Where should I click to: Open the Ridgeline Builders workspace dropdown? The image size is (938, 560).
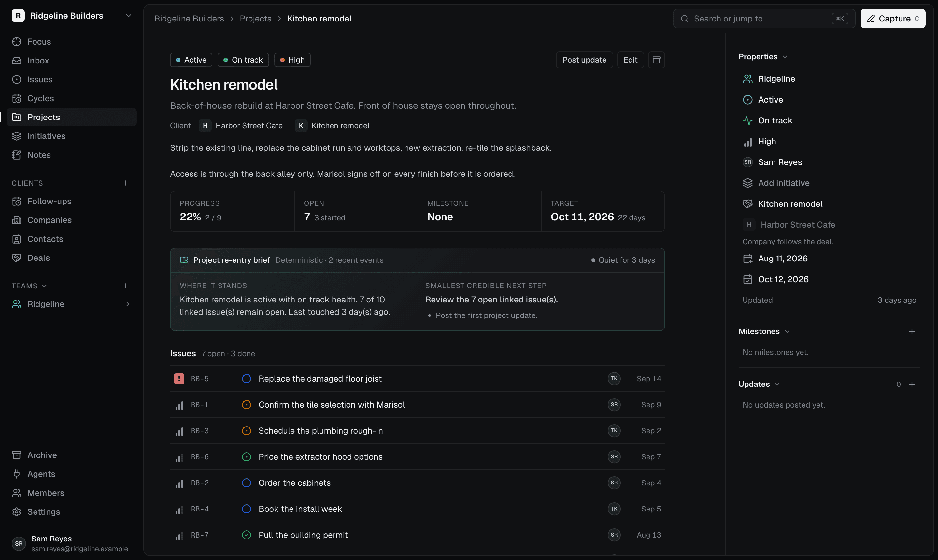72,16
